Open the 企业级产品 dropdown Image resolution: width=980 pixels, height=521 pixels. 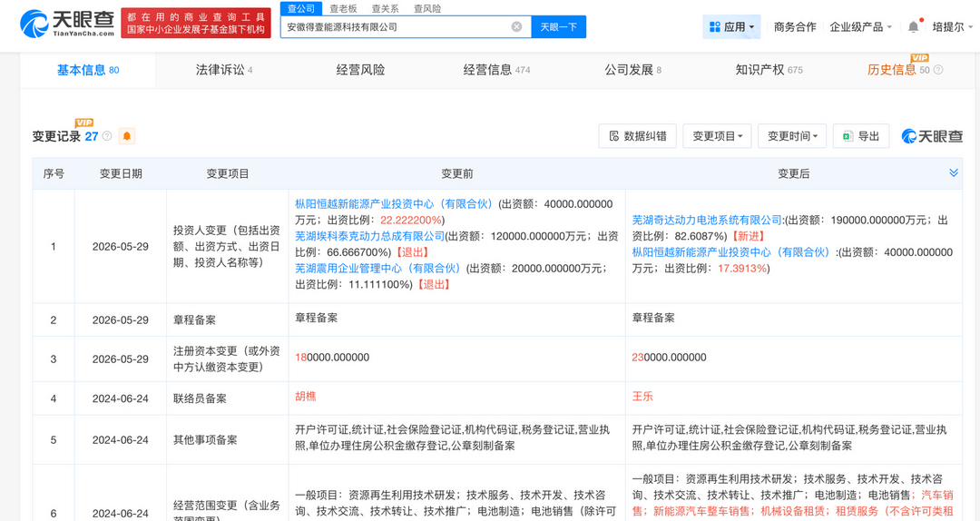[860, 27]
